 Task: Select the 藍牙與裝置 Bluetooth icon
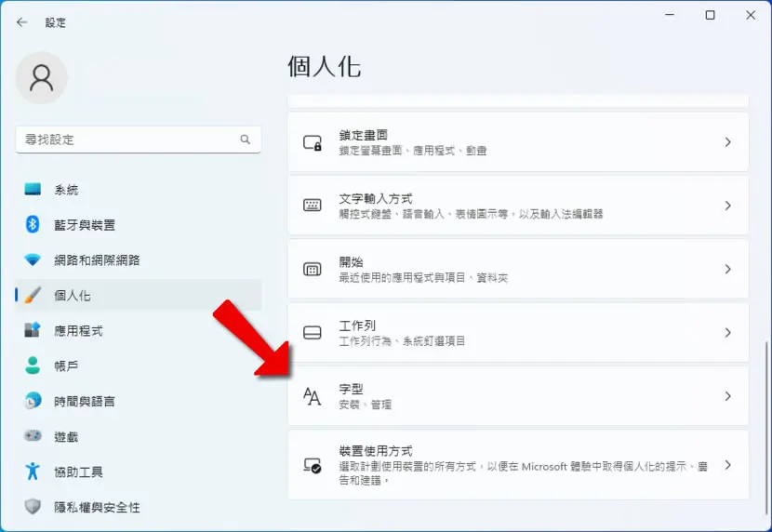click(x=33, y=224)
